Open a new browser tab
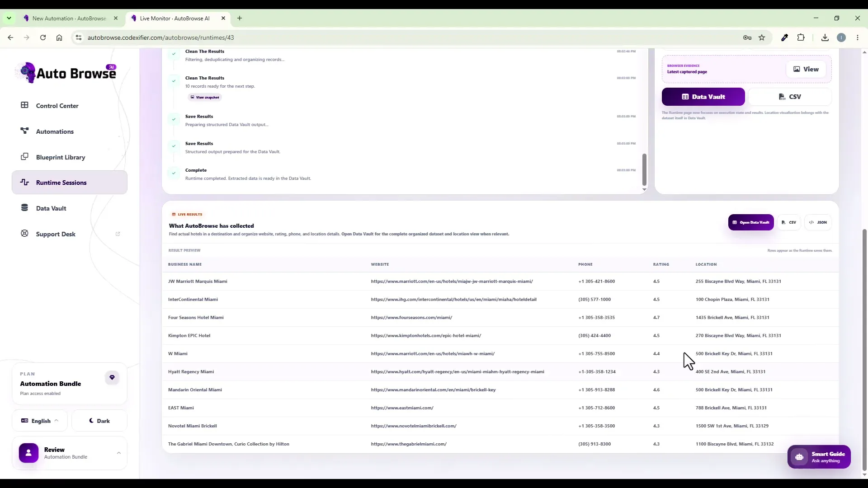Screen dimensions: 868x488 [x=240, y=19]
